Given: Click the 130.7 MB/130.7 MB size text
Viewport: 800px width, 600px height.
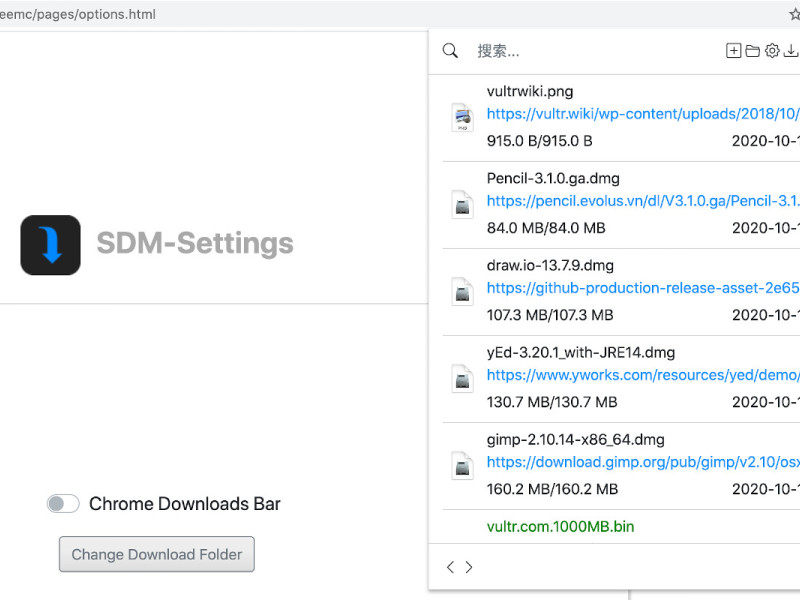Looking at the screenshot, I should click(x=552, y=402).
